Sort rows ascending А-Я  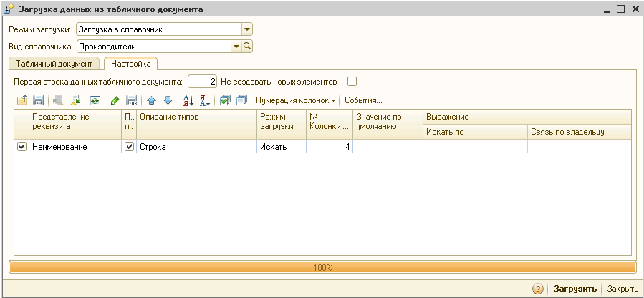[x=188, y=100]
